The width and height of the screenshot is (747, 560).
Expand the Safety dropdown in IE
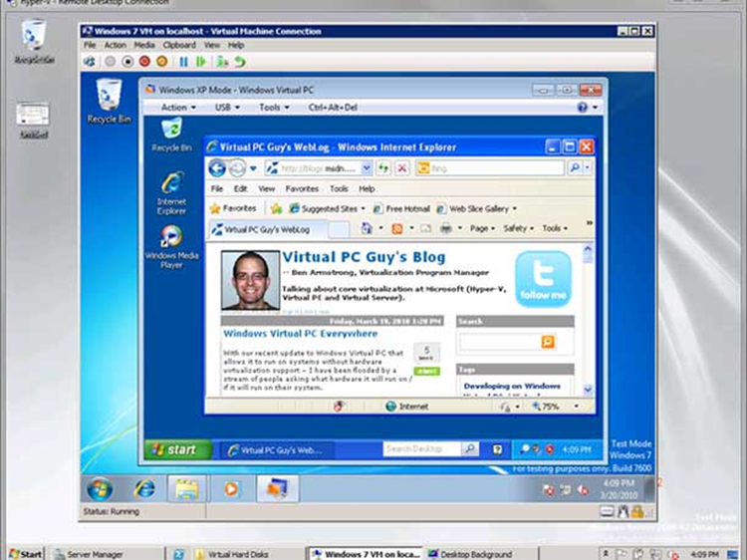coord(517,228)
